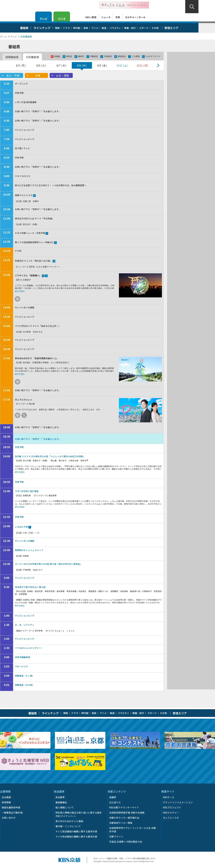Jump to あさ・午前 time section
Image resolution: width=215 pixels, height=868 pixels.
[x=12, y=75]
